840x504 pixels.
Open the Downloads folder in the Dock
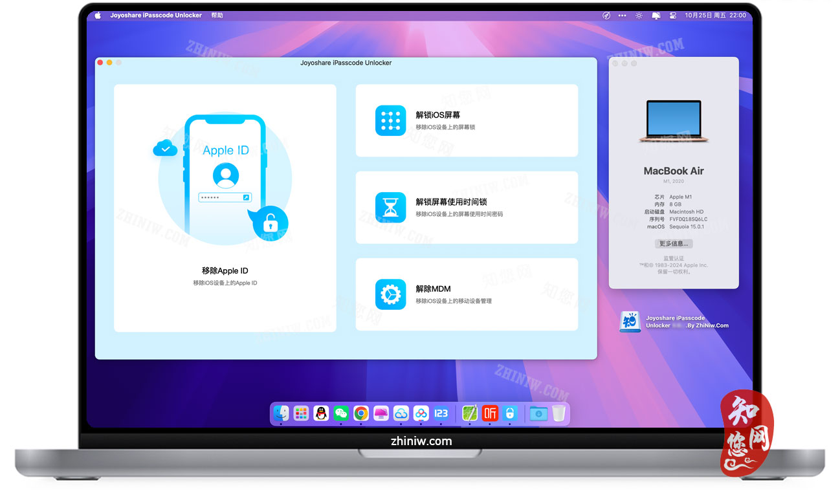point(538,413)
